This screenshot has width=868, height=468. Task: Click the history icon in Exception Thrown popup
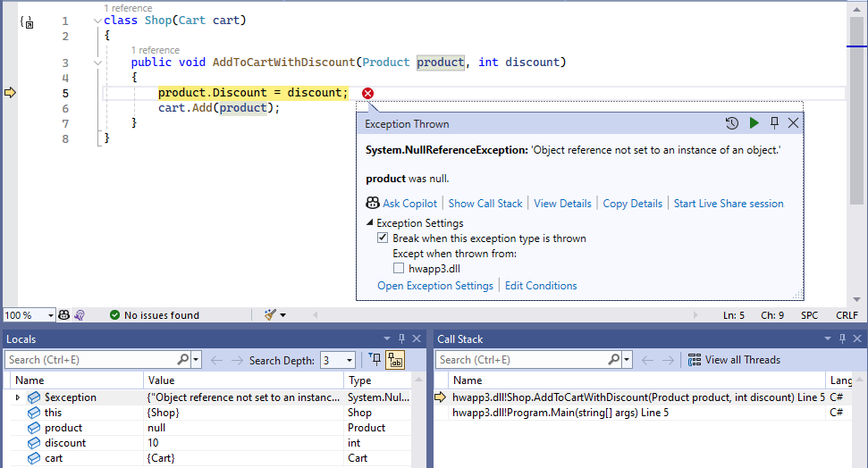tap(732, 123)
